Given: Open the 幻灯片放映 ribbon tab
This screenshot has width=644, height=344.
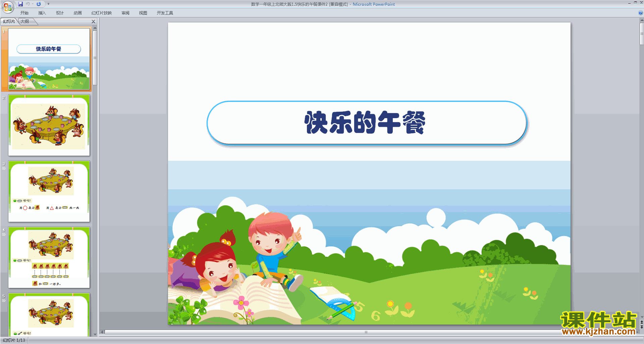Looking at the screenshot, I should tap(102, 13).
